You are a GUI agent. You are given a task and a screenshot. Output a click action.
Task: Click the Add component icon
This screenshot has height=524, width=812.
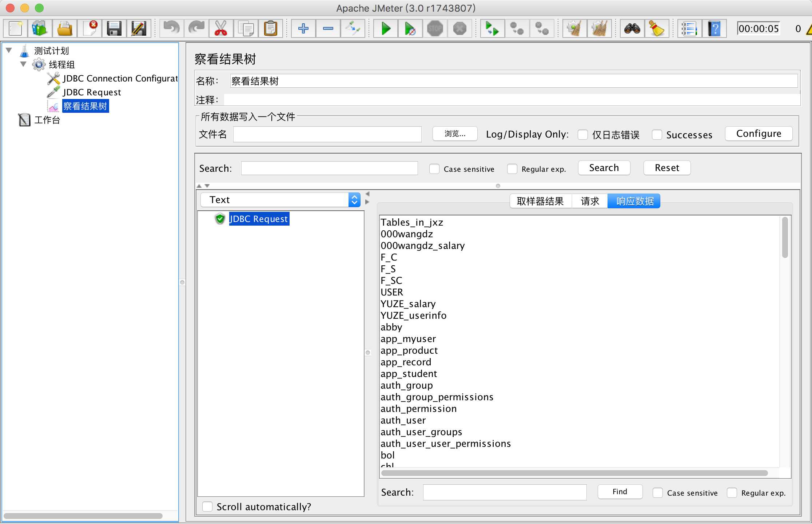(x=302, y=28)
